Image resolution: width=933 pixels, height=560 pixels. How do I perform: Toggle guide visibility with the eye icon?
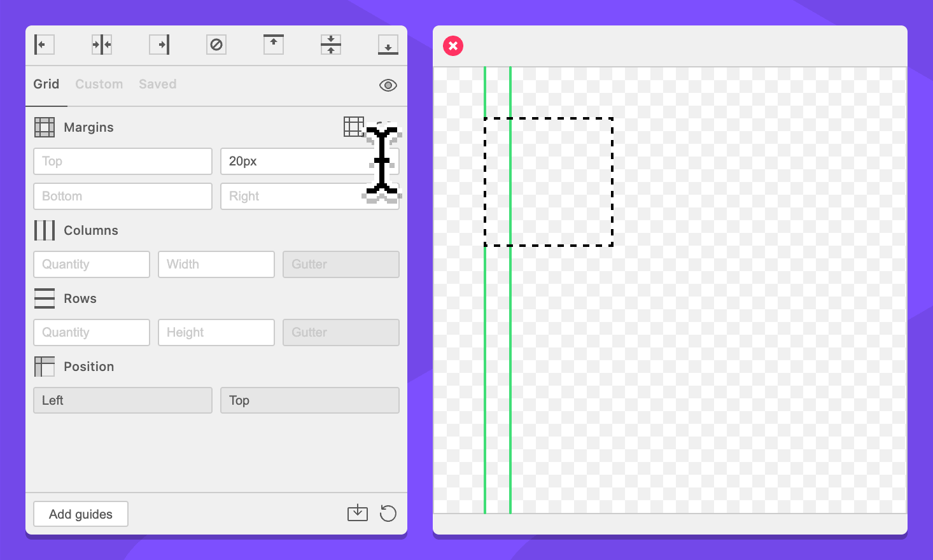click(388, 85)
